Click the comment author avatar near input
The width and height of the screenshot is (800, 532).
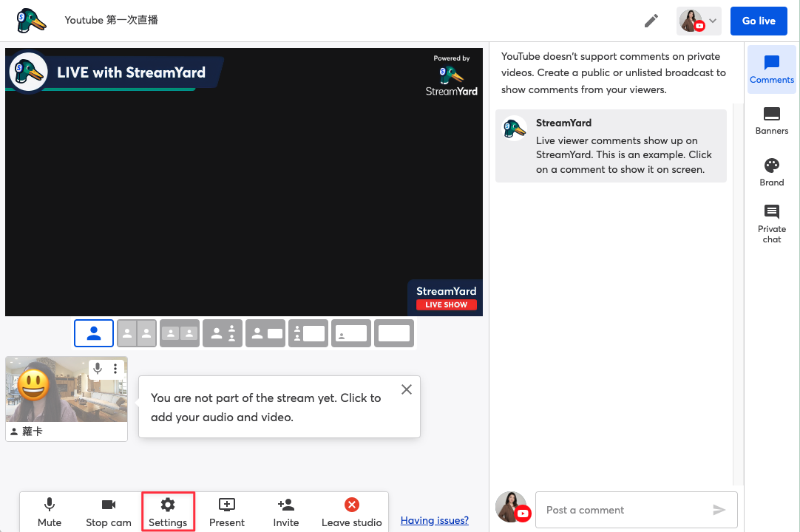pos(512,507)
